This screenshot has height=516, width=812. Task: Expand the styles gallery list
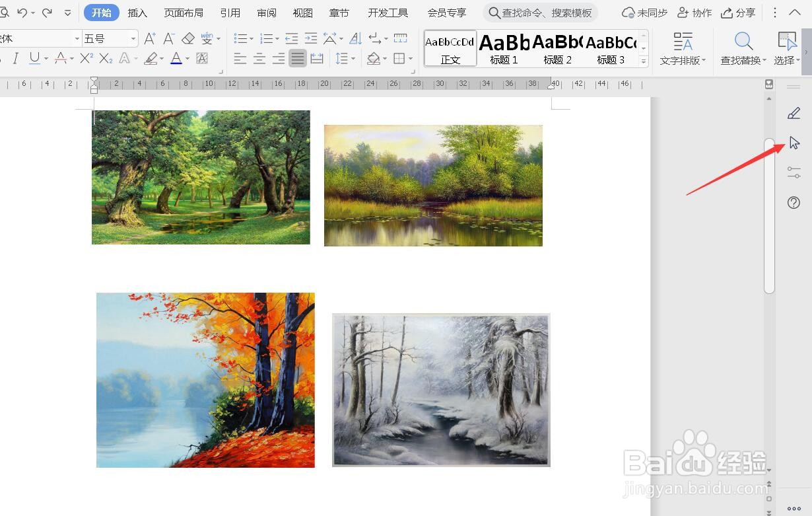[644, 61]
